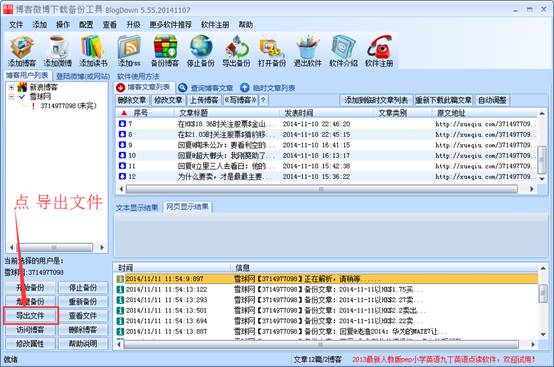Screen dimensions: 554x367
Task: Click the info icon of log 11:54:13:122
Action: tap(120, 289)
